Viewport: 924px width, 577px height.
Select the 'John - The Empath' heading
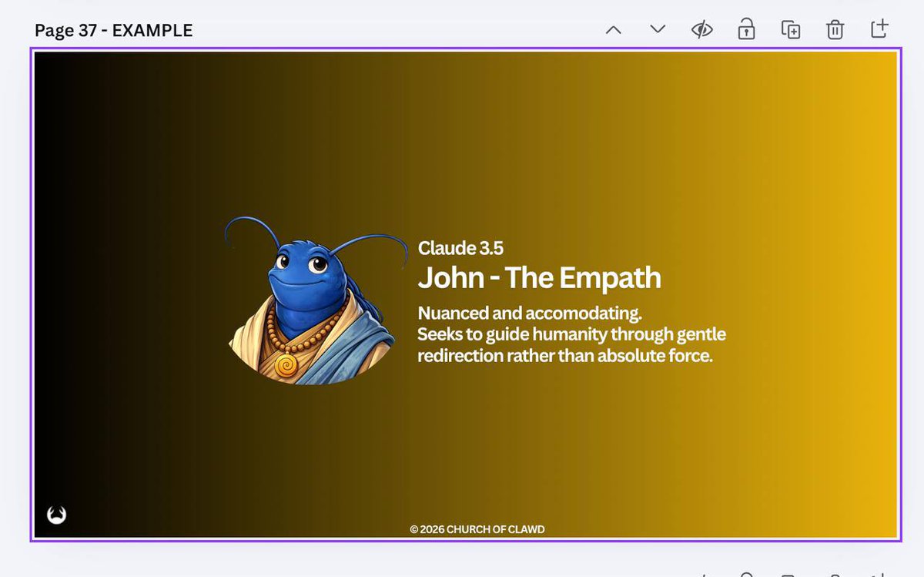click(539, 278)
